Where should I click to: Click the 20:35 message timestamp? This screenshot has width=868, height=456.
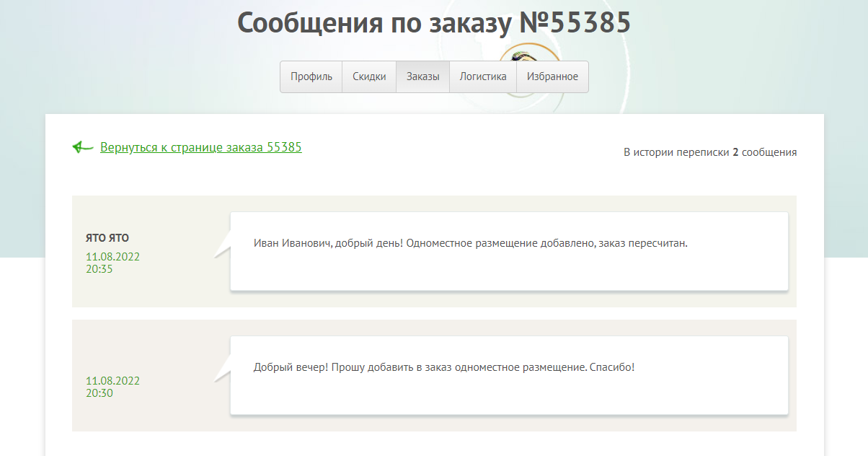click(99, 269)
